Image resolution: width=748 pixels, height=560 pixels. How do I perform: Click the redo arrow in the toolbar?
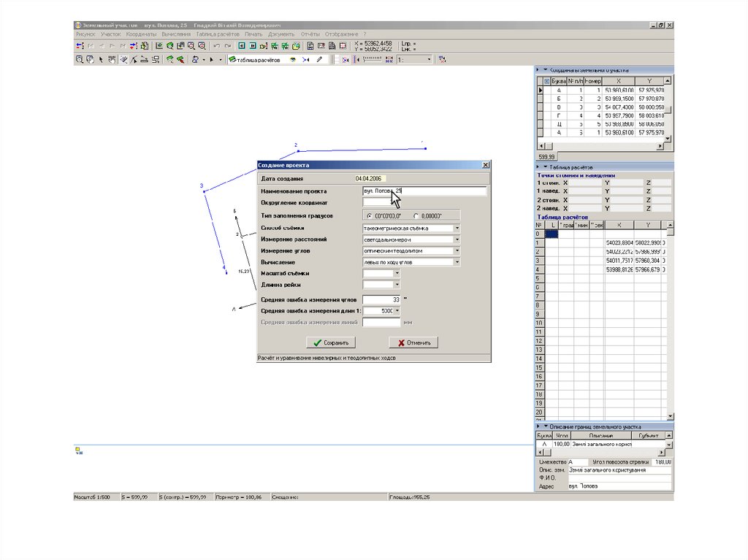[x=227, y=46]
